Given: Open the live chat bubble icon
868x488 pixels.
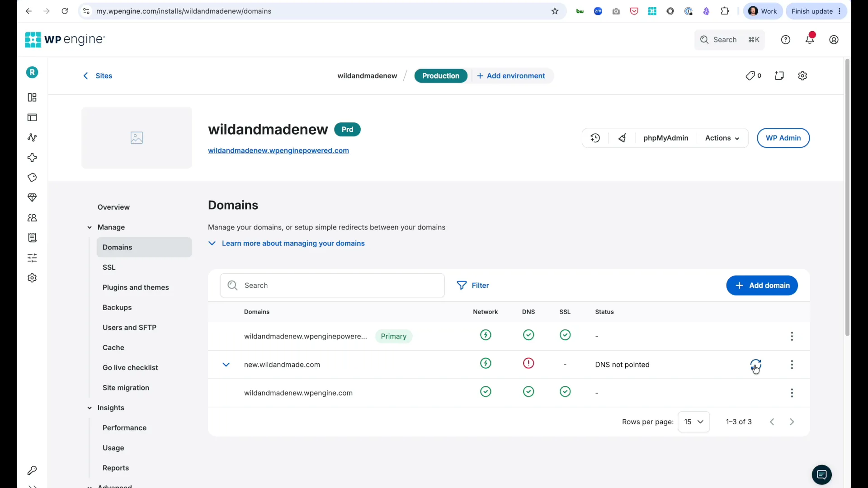Looking at the screenshot, I should click(822, 475).
